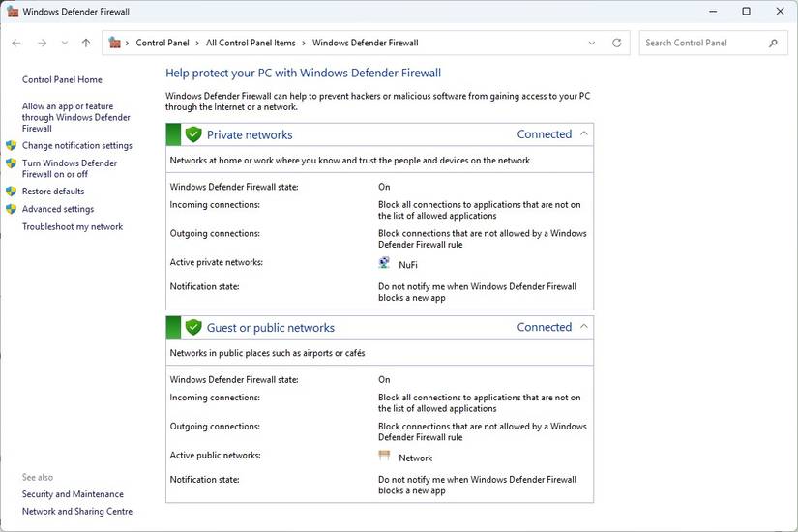Viewport: 798px width, 532px height.
Task: Click the NuFi network icon
Action: point(384,263)
